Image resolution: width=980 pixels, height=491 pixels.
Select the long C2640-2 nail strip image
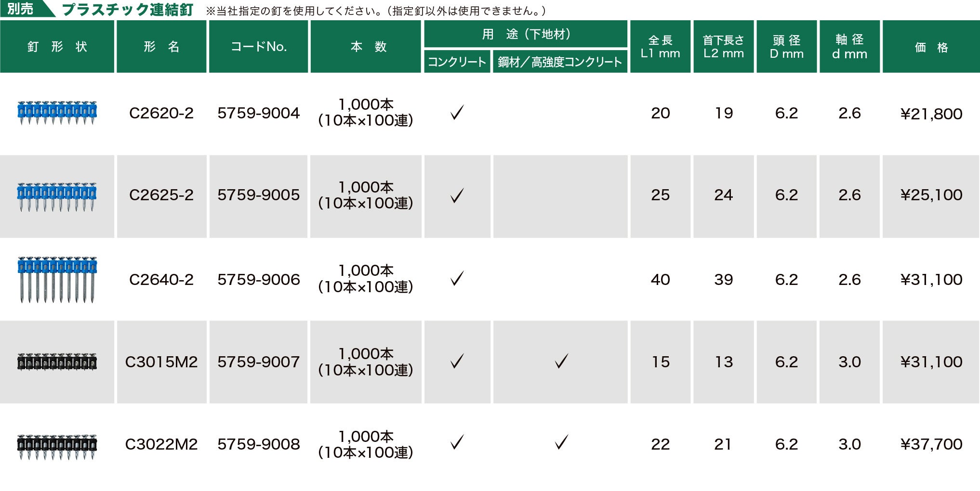pos(57,279)
